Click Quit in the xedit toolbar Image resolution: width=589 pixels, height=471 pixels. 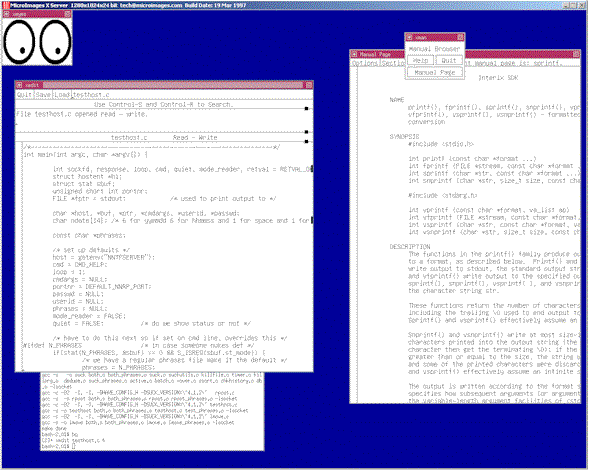tap(24, 95)
